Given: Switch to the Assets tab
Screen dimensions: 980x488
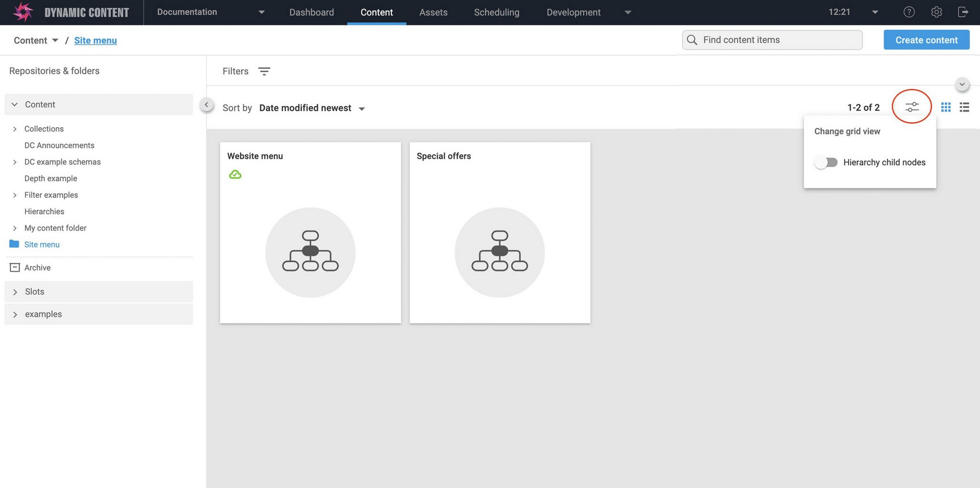Looking at the screenshot, I should click(433, 12).
